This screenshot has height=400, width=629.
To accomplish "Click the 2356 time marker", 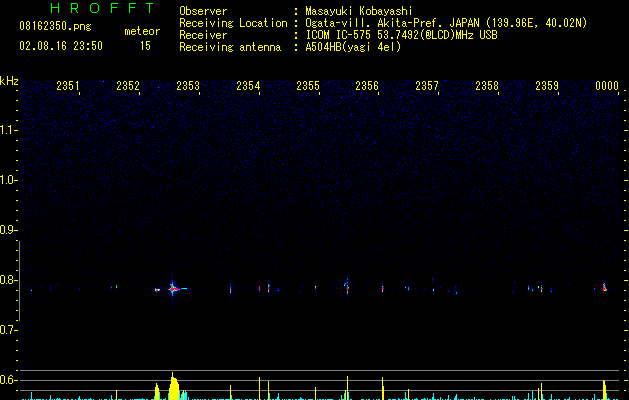I will point(367,86).
